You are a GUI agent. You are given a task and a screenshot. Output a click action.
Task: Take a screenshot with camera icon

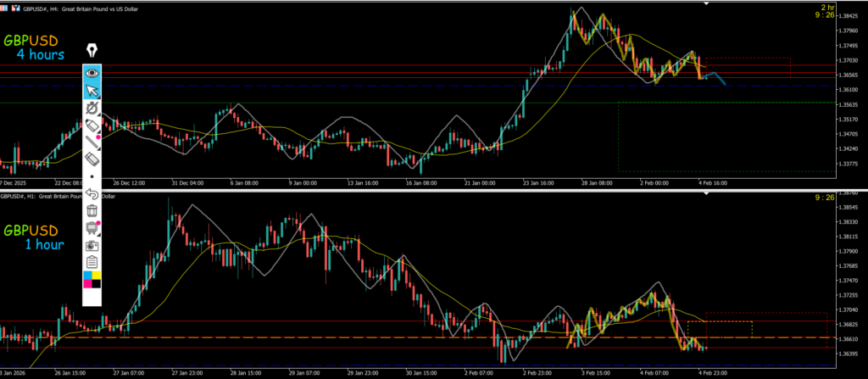click(x=92, y=244)
